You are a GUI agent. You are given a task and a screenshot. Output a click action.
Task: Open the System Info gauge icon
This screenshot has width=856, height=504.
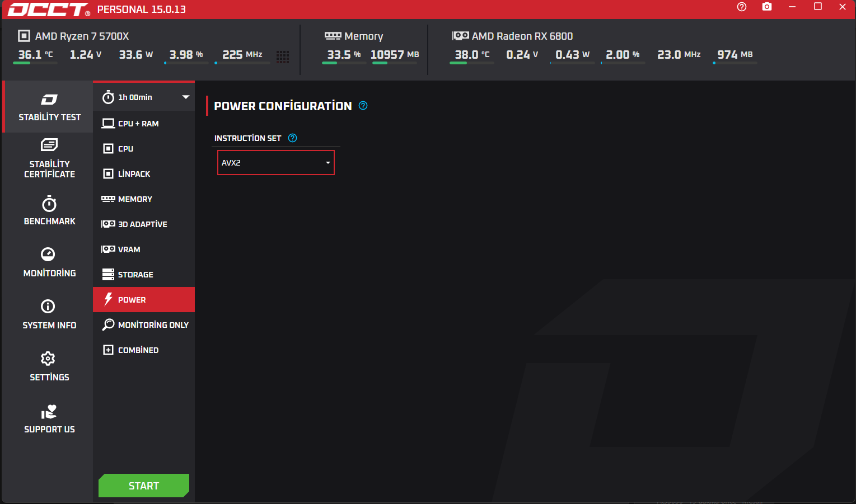(48, 306)
